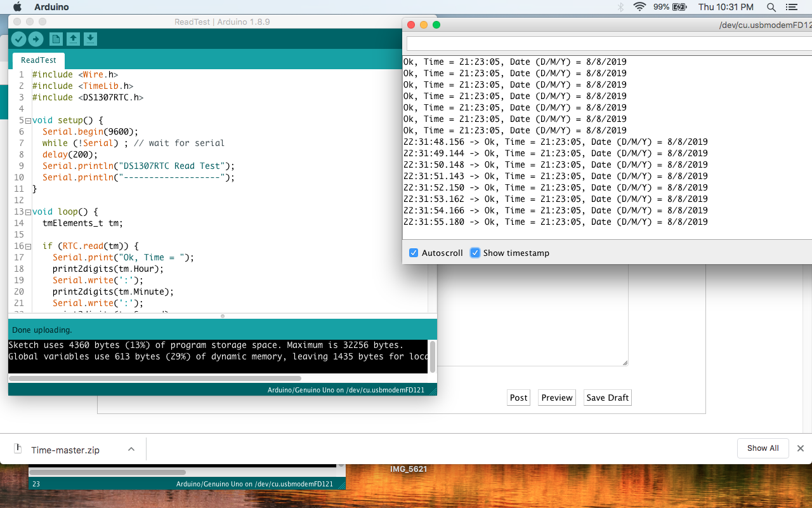Viewport: 812px width, 508px height.
Task: Collapse the if (RTC.read(tm)) code fold
Action: [x=29, y=246]
